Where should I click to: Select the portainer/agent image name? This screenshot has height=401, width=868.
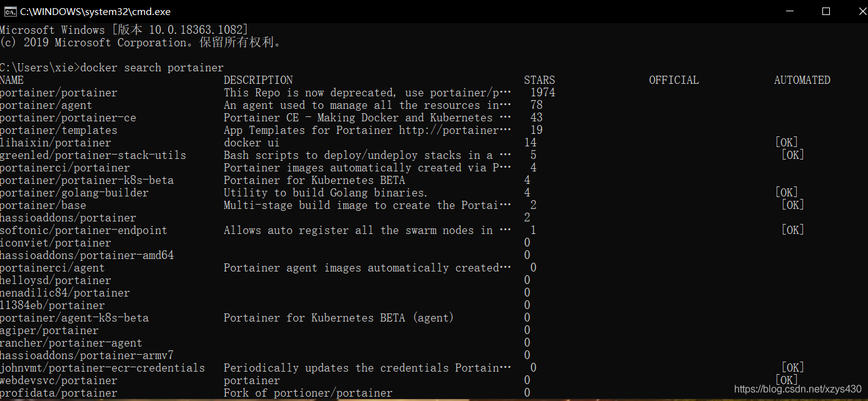point(46,105)
